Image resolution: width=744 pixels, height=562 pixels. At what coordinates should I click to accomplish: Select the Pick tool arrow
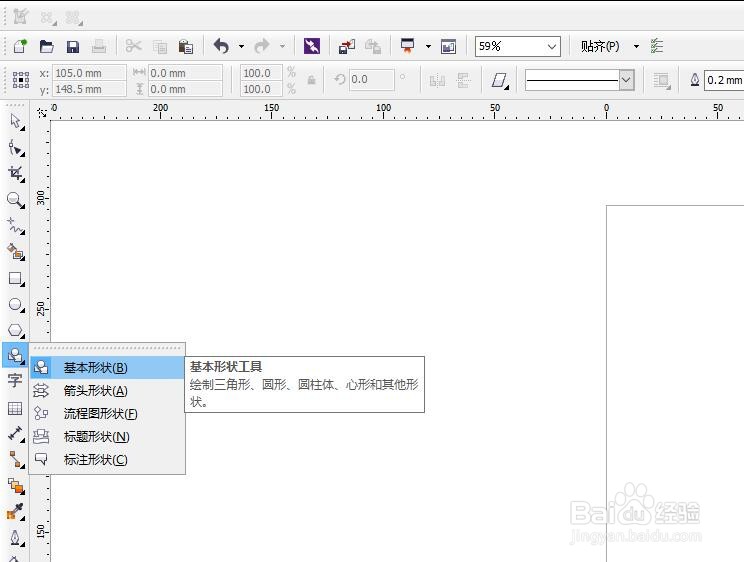tap(16, 122)
